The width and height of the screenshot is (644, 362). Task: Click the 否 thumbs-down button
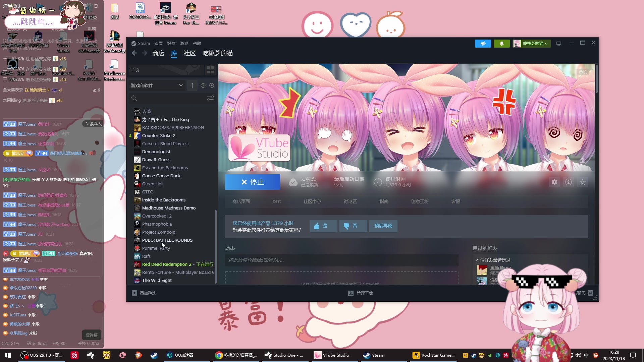[x=353, y=226]
